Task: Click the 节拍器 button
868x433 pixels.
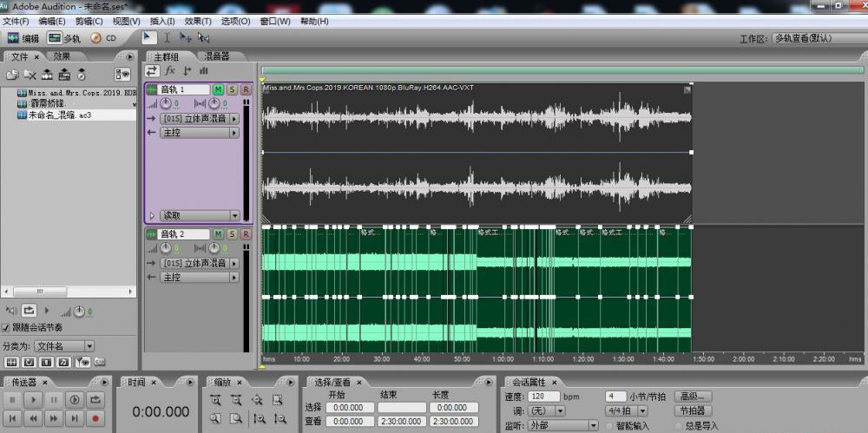Action: coord(693,410)
